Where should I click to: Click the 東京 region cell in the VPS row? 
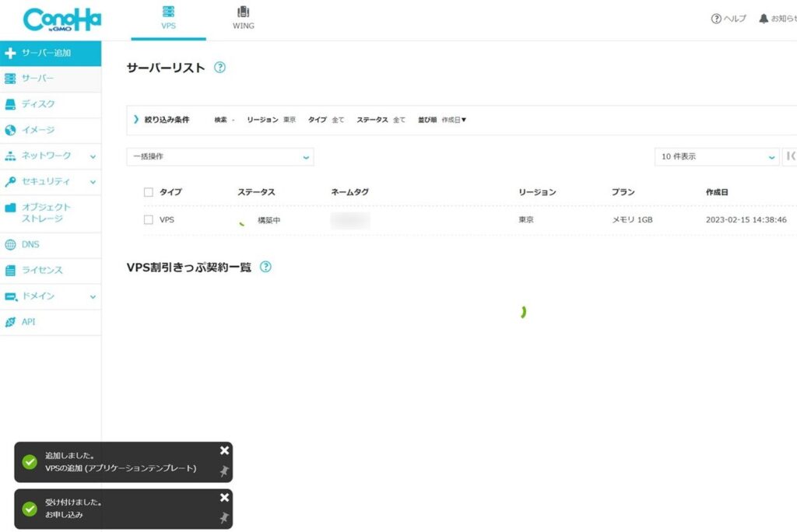[526, 219]
